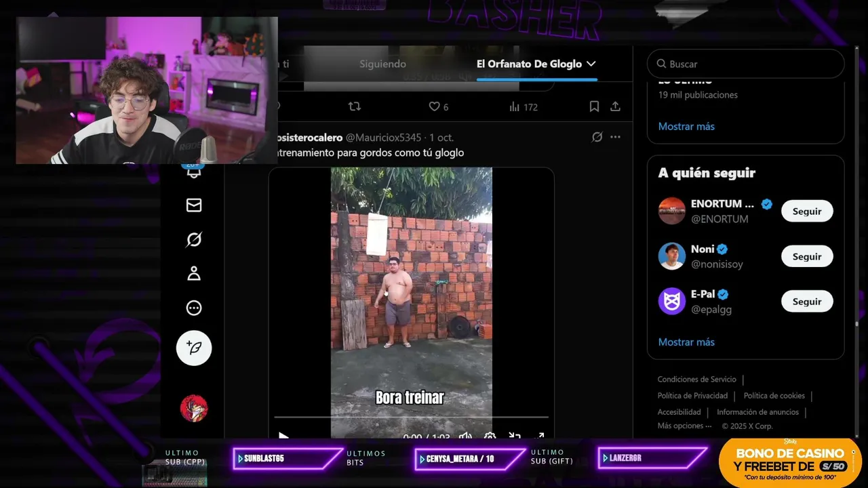The width and height of the screenshot is (868, 488).
Task: Seek on the video progress bar
Action: pyautogui.click(x=411, y=417)
